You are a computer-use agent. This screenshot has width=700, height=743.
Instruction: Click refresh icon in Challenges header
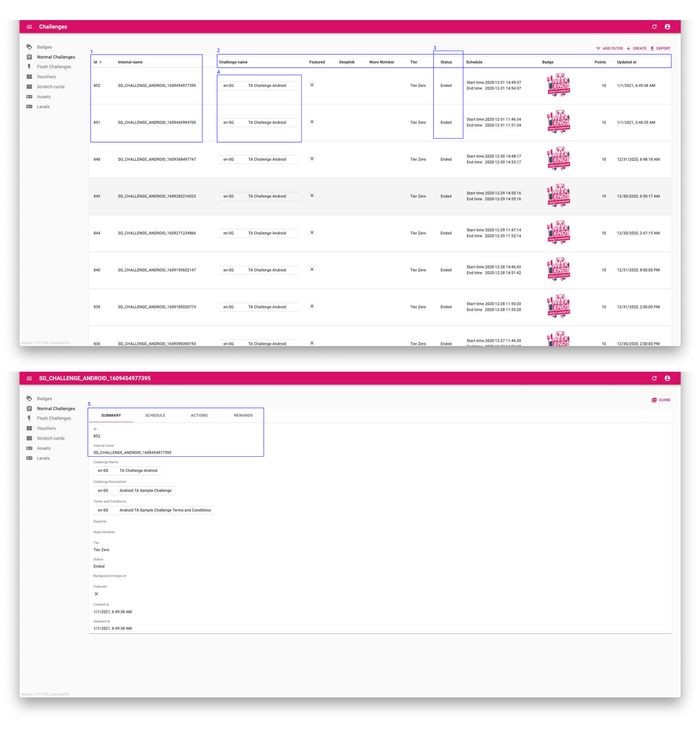654,27
